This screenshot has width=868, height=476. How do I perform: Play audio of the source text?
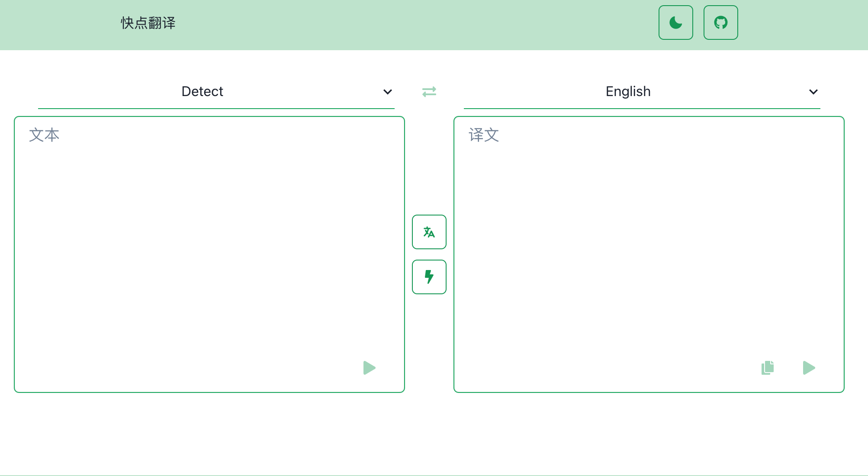pyautogui.click(x=369, y=368)
